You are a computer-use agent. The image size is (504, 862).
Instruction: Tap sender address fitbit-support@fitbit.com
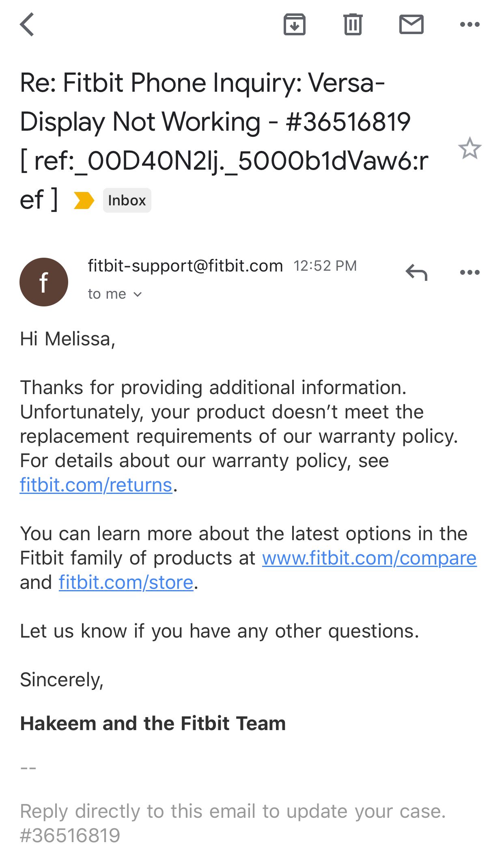pyautogui.click(x=185, y=266)
